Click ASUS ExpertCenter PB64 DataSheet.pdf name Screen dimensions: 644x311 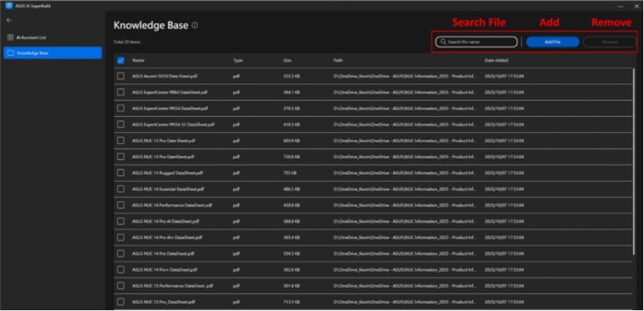(170, 92)
